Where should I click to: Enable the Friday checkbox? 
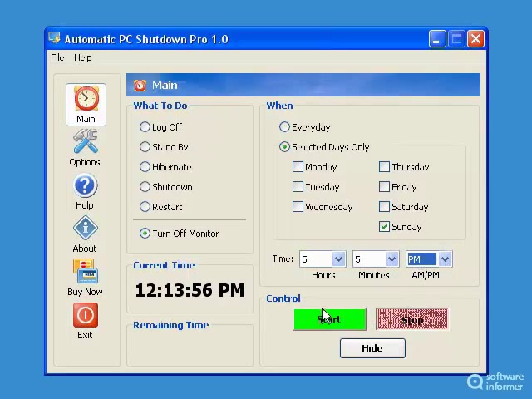(384, 186)
